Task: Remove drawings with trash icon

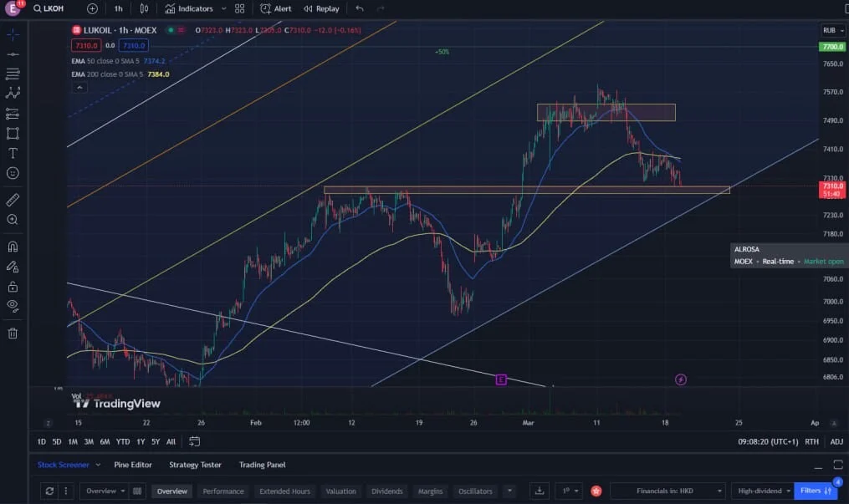Action: 13,333
